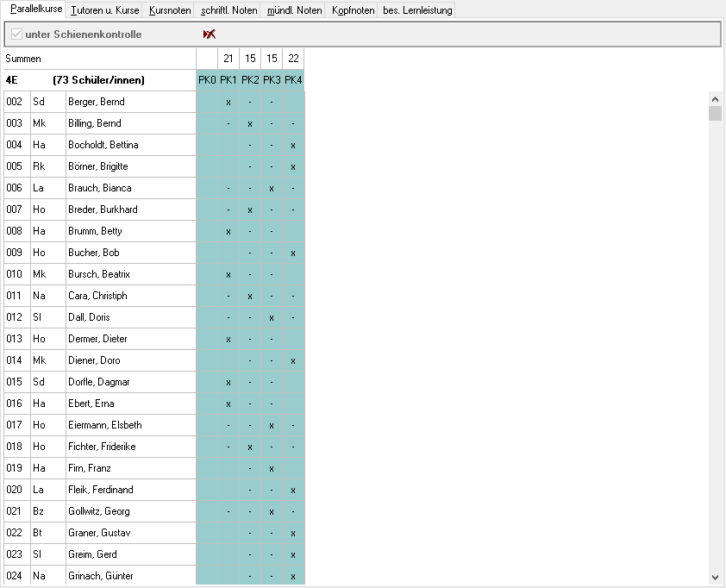Switch to the Tutoren u. Kurse tab

104,10
